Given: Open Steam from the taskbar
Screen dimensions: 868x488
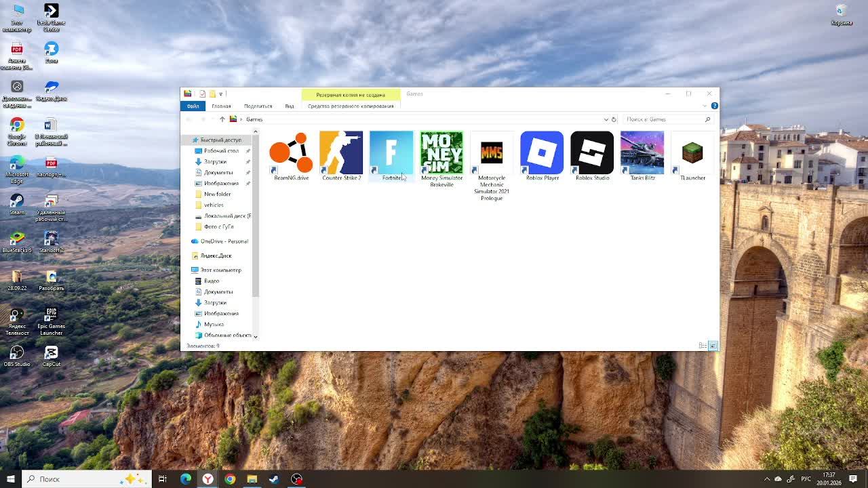Looking at the screenshot, I should point(274,479).
